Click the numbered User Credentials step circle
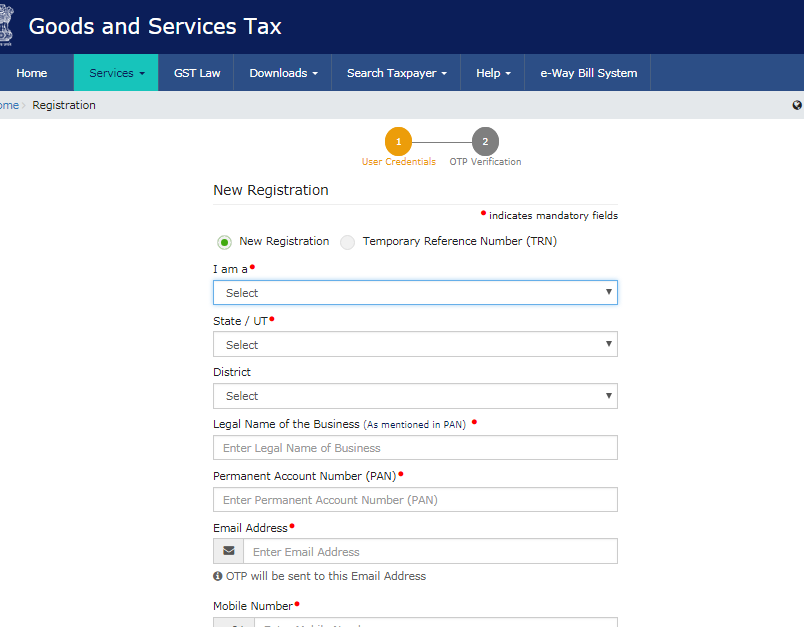This screenshot has width=804, height=627. click(398, 141)
